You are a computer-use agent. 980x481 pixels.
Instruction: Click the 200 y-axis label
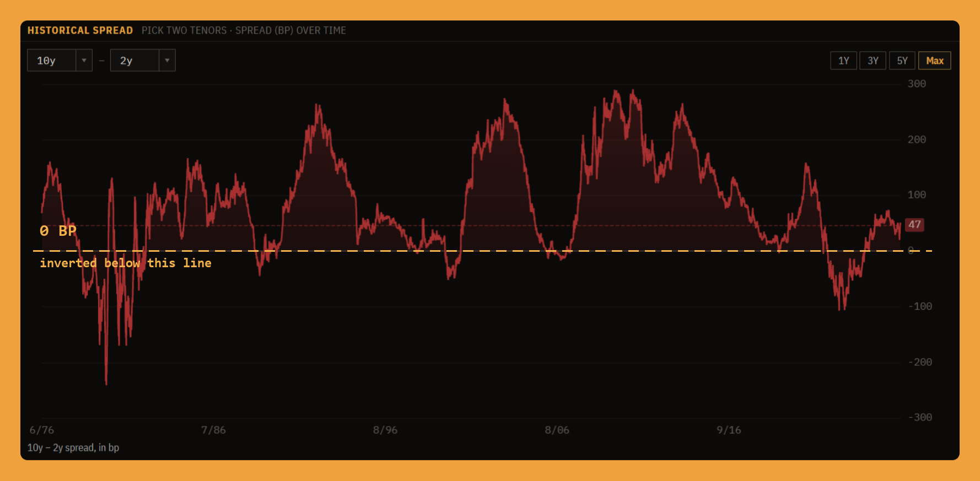coord(917,139)
